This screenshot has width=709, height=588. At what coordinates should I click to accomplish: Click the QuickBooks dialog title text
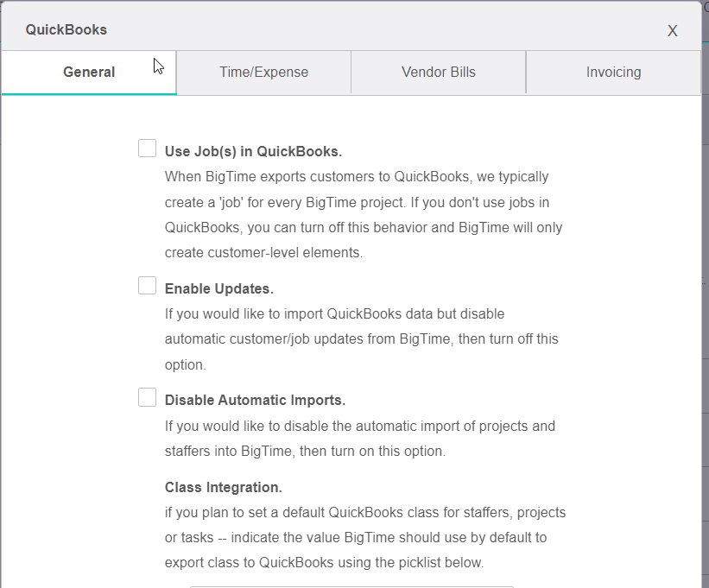pyautogui.click(x=66, y=30)
